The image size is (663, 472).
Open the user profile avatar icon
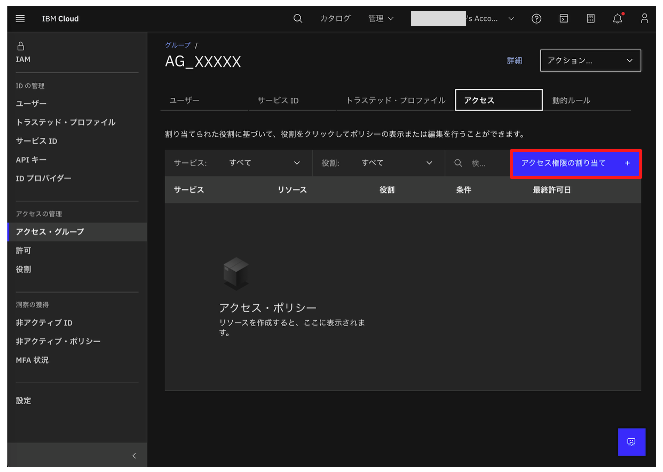point(644,19)
